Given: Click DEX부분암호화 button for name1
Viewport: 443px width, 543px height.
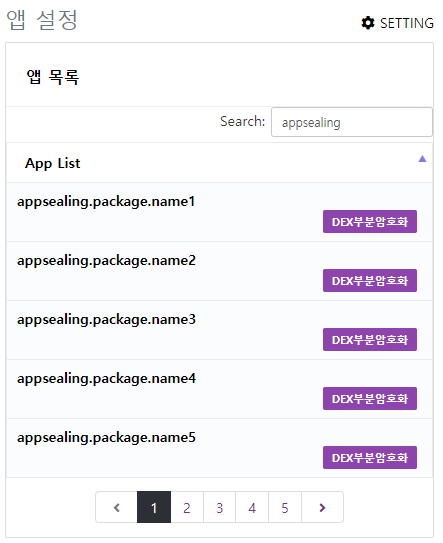Looking at the screenshot, I should pyautogui.click(x=370, y=222).
